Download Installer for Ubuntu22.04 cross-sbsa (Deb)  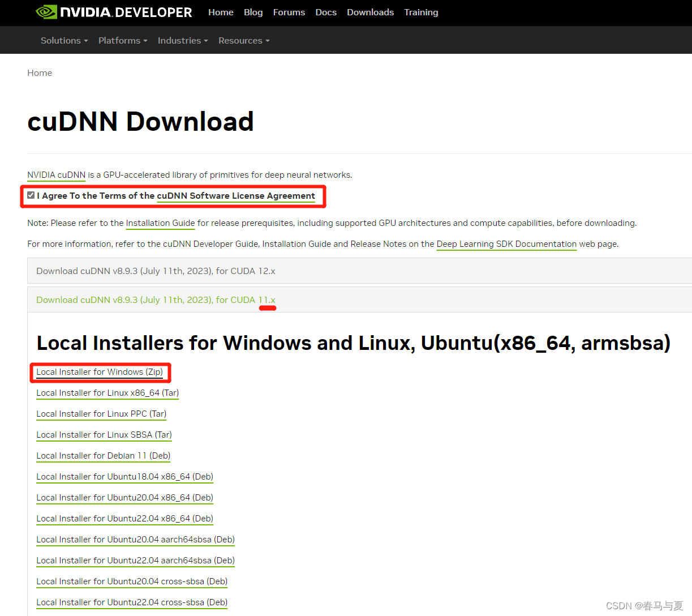pos(132,602)
